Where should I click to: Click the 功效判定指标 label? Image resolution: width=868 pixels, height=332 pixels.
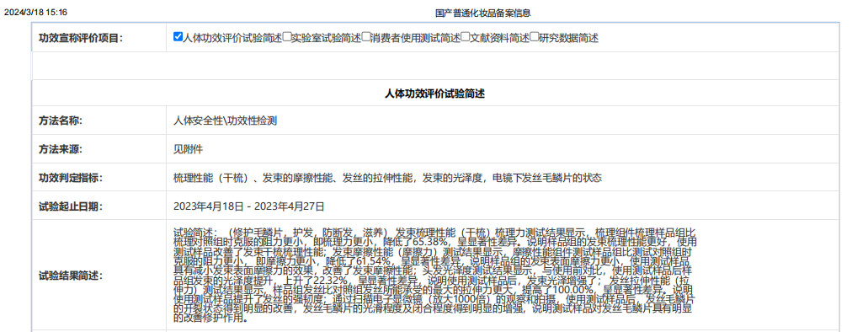[x=71, y=178]
